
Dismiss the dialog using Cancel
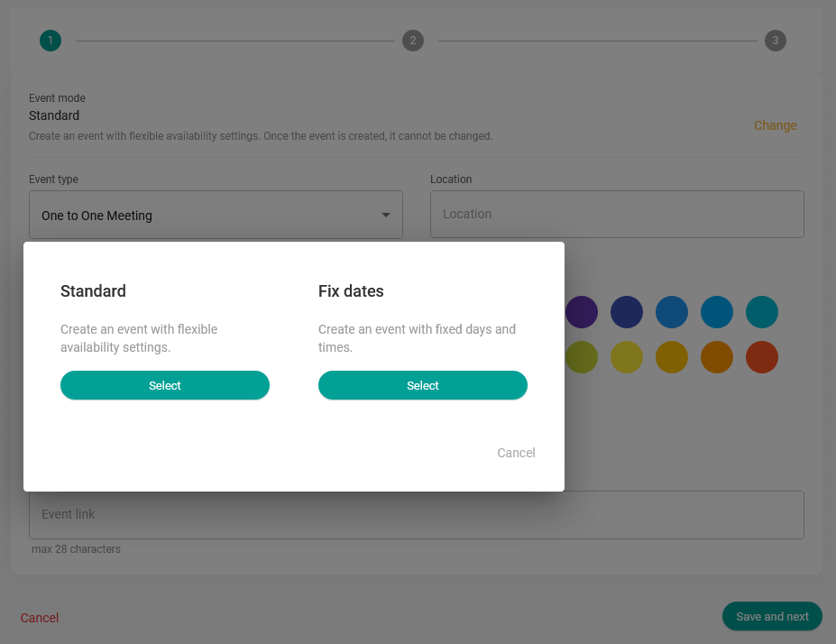point(516,452)
